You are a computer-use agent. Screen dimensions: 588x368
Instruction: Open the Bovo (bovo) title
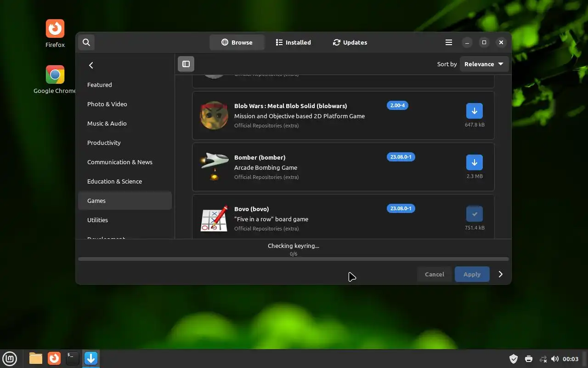coord(251,209)
